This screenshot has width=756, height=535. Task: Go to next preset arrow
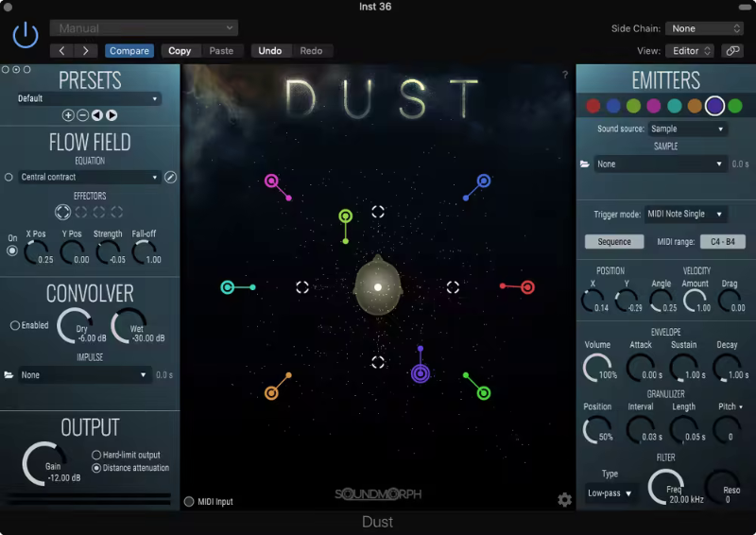click(112, 115)
